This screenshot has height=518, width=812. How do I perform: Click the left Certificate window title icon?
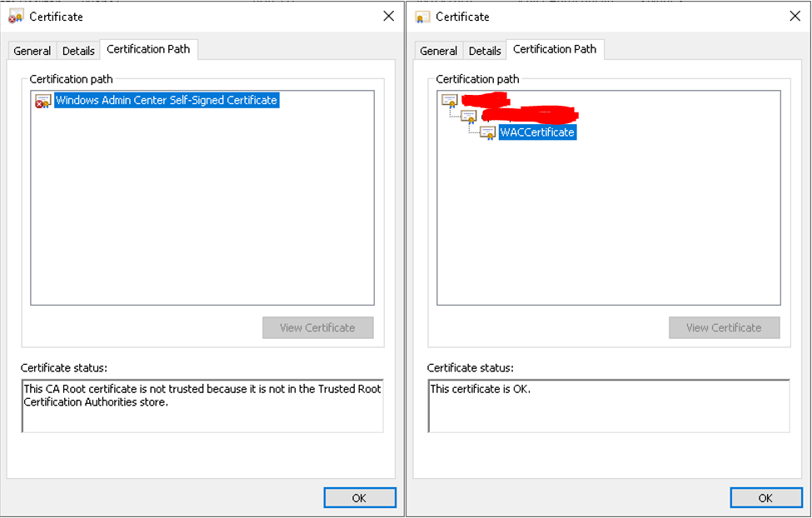tap(16, 17)
